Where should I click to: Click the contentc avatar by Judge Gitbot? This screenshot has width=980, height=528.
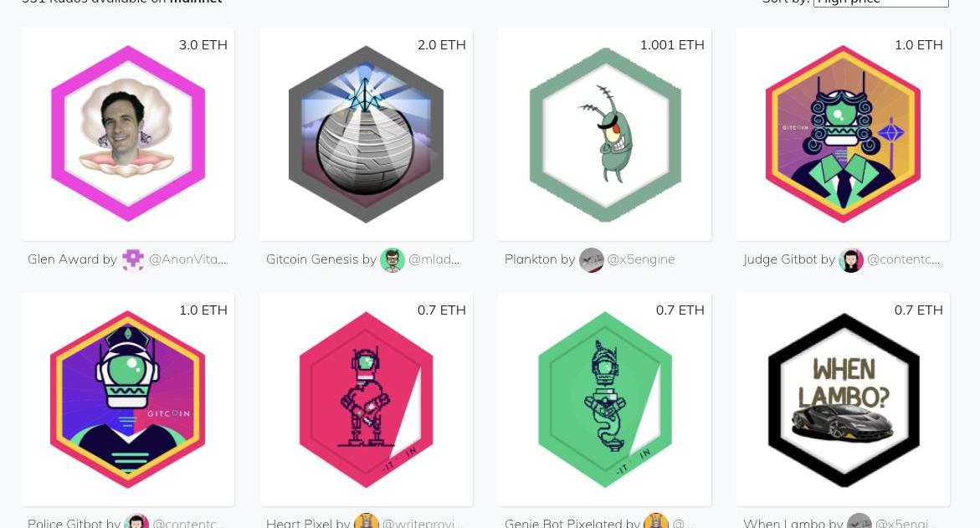pos(850,259)
